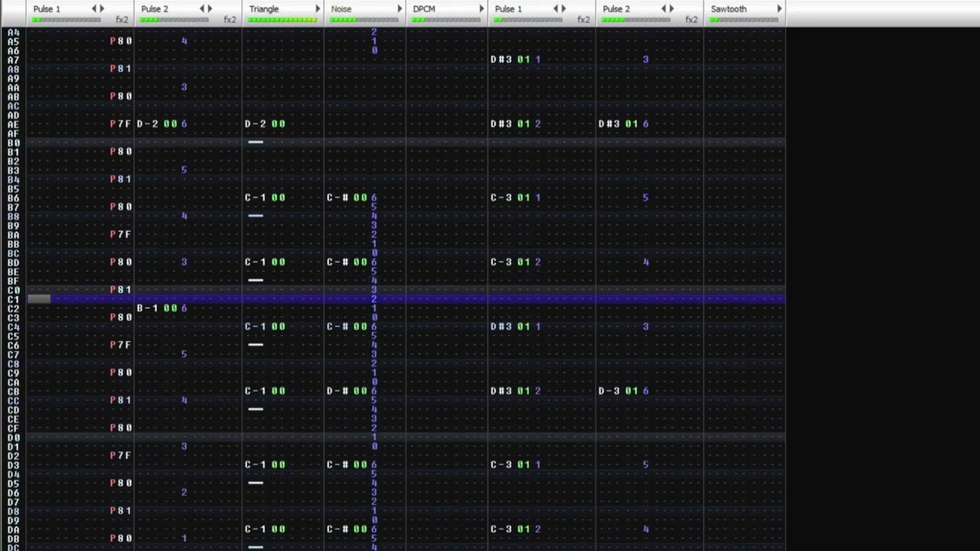Image resolution: width=980 pixels, height=551 pixels.
Task: Click the fx2 label of Pulse 1 beside DPCM
Action: point(583,20)
